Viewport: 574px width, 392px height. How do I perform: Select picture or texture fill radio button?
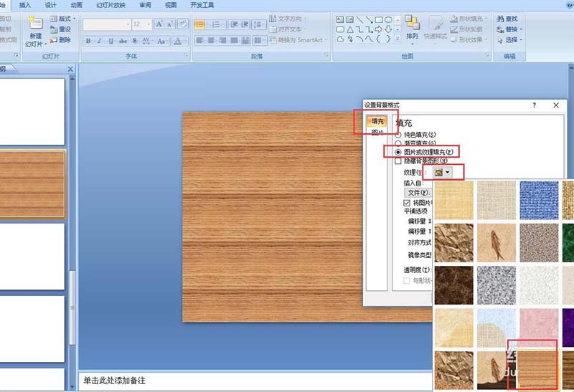click(398, 152)
